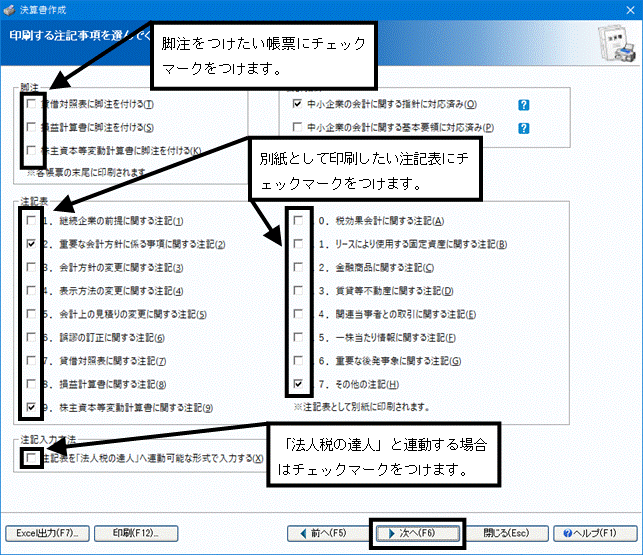This screenshot has width=643, height=555.
Task: Click the printer document icon in header
Action: (x=617, y=43)
